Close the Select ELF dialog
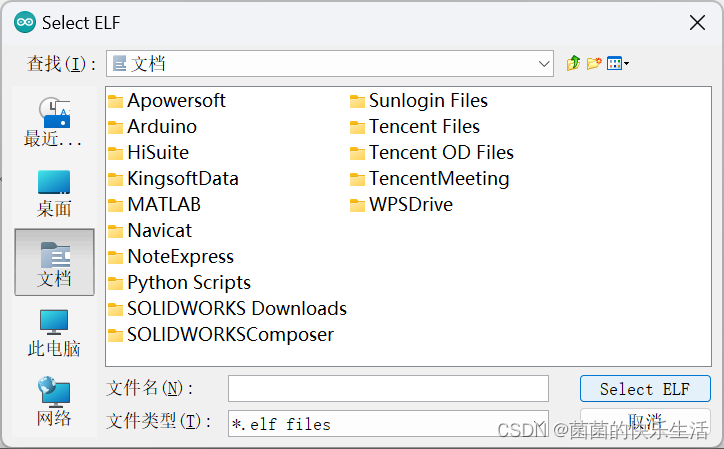This screenshot has width=724, height=449. pos(697,22)
